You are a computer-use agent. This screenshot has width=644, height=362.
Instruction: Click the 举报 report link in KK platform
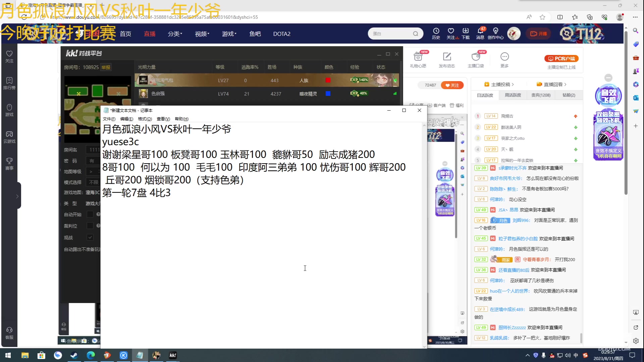click(x=106, y=67)
